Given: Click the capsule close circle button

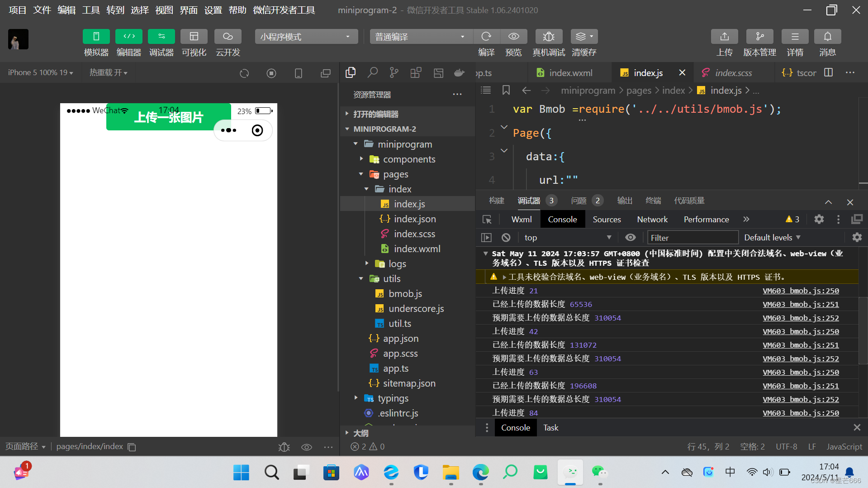Looking at the screenshot, I should coord(257,130).
